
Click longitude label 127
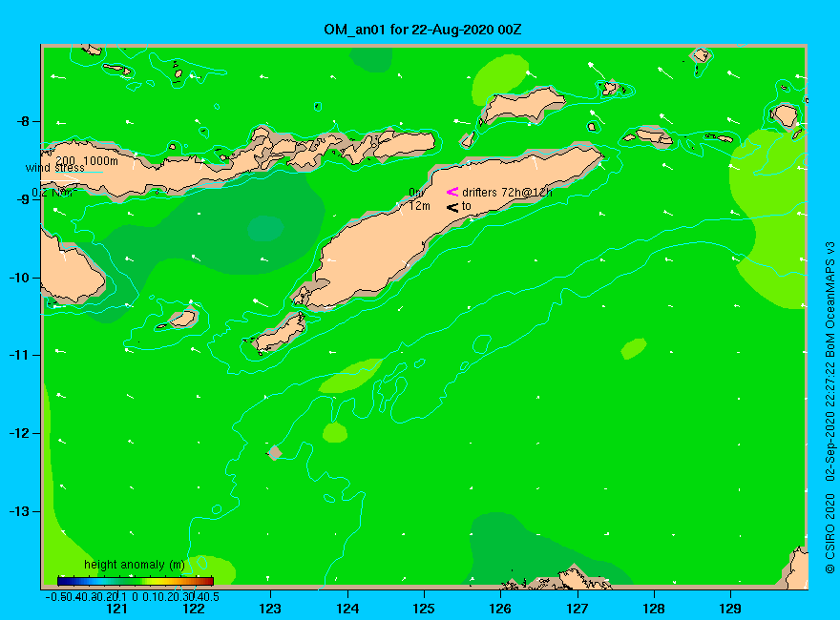[x=577, y=609]
